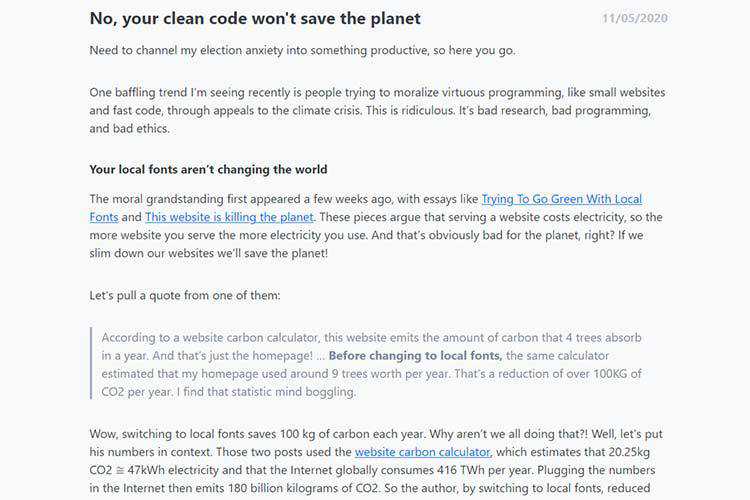
Task: Click the bold "Before changing to local fonts," text
Action: [416, 356]
